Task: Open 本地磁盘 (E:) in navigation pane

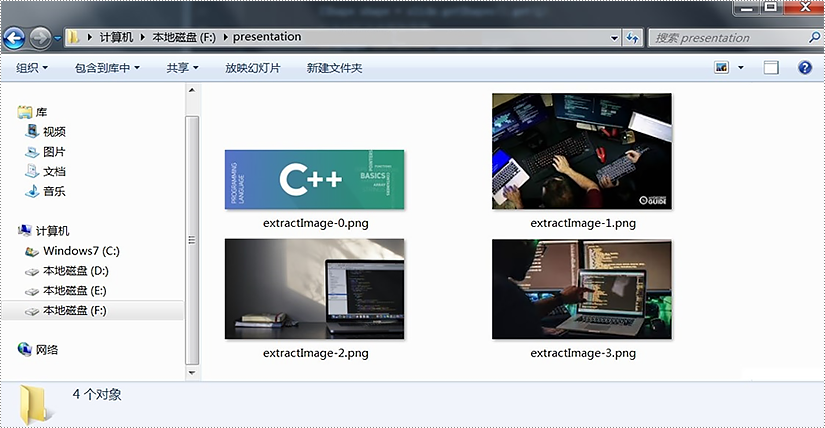Action: (x=75, y=291)
